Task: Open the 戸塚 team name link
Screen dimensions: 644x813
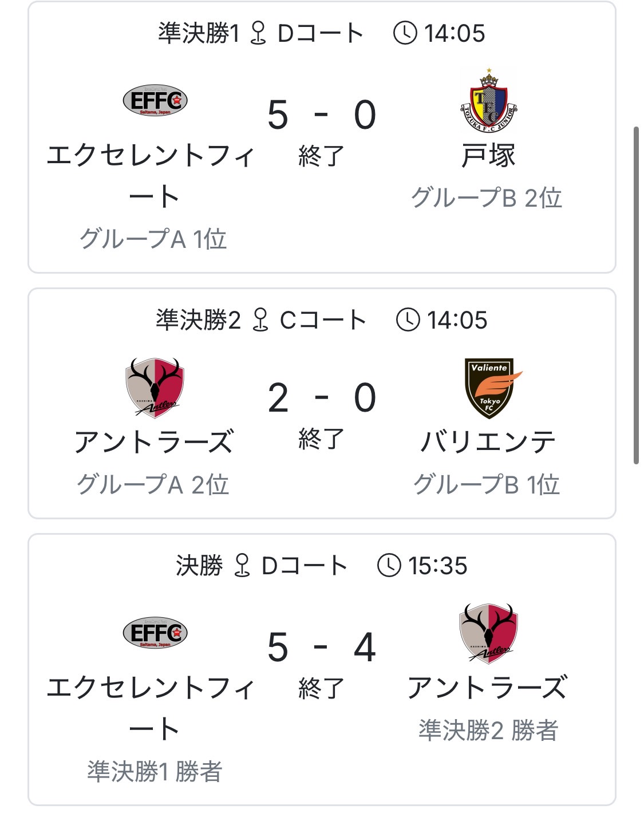Action: pos(488,156)
